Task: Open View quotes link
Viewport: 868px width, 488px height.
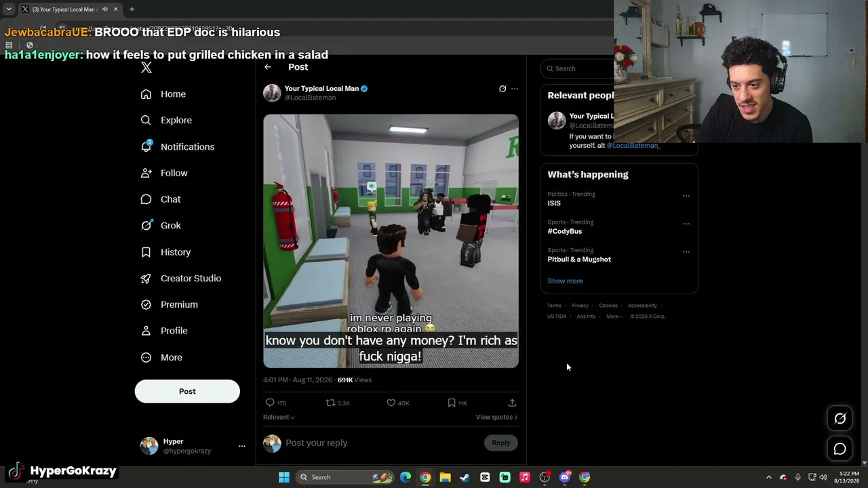Action: point(496,418)
